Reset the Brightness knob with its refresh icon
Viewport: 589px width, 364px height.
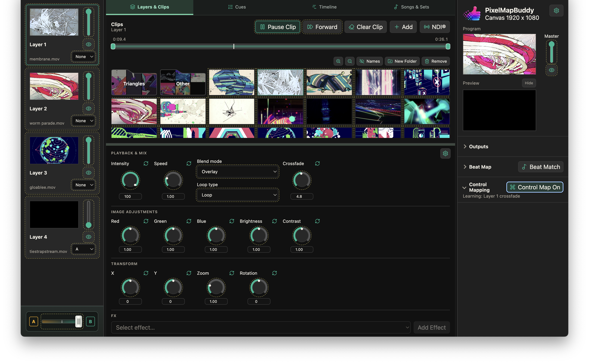point(274,221)
